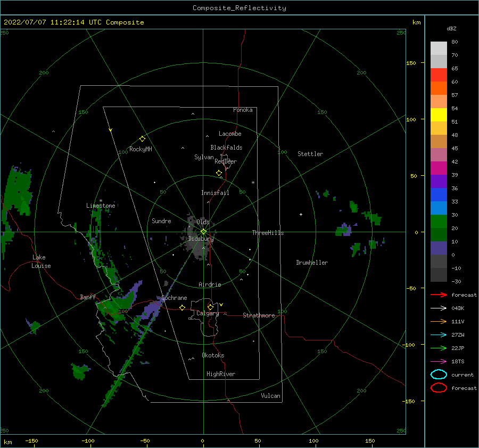
Task: Click the dark orange 57-60 dBZ band
Action: pyautogui.click(x=439, y=88)
